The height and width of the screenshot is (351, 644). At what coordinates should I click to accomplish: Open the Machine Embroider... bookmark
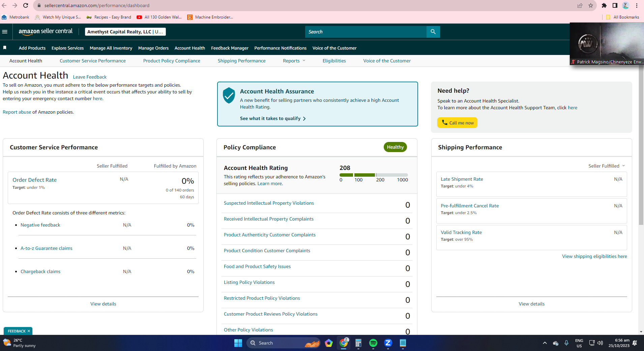coord(210,17)
